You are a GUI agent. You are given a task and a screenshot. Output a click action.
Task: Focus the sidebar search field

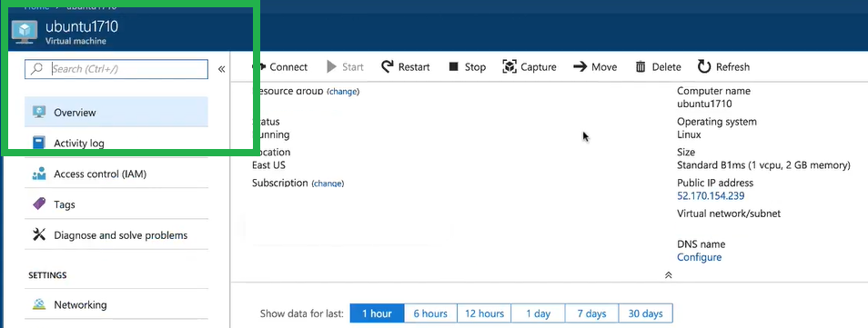116,69
